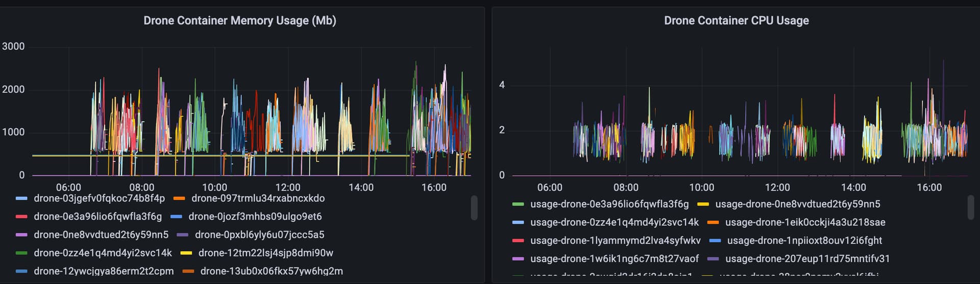
Task: Open the Drone Container Memory Usage panel title
Action: click(x=239, y=20)
